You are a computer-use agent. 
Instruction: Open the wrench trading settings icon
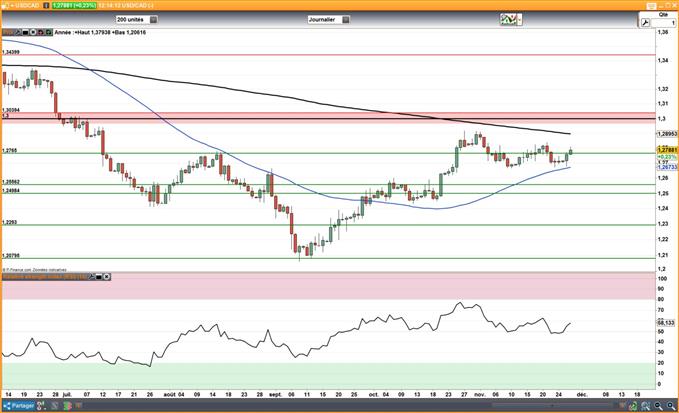pyautogui.click(x=645, y=23)
